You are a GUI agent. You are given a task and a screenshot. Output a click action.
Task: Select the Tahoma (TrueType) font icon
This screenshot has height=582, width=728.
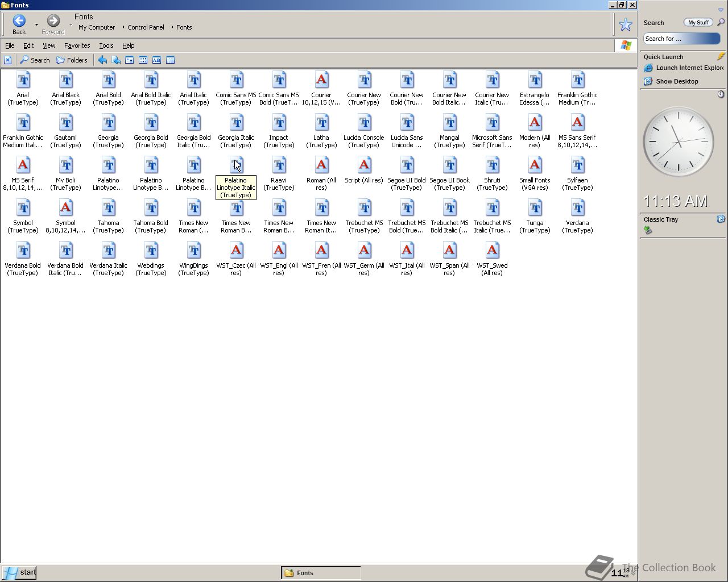pyautogui.click(x=108, y=209)
